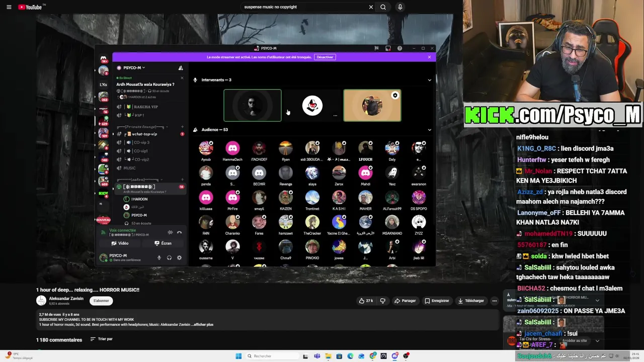This screenshot has width=644, height=362.
Task: Select audience member Trontinet's avatar
Action: [x=312, y=198]
